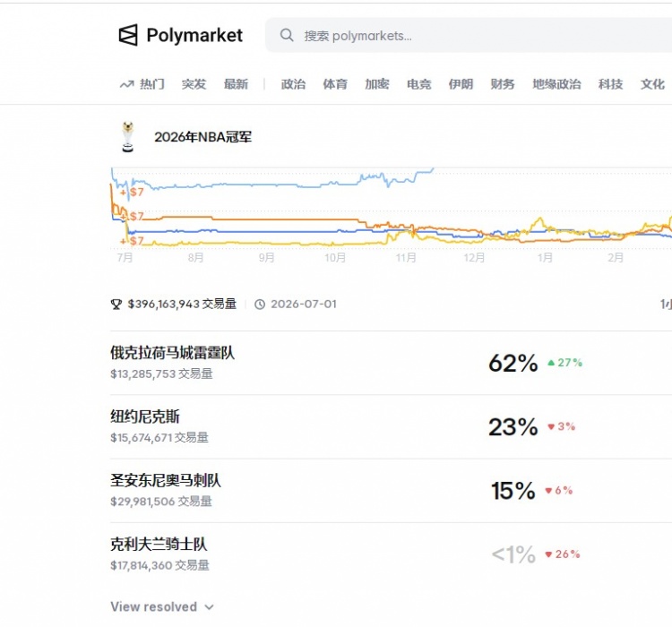This screenshot has height=627, width=672.
Task: Click the 8月 label on chart axis
Action: point(196,258)
